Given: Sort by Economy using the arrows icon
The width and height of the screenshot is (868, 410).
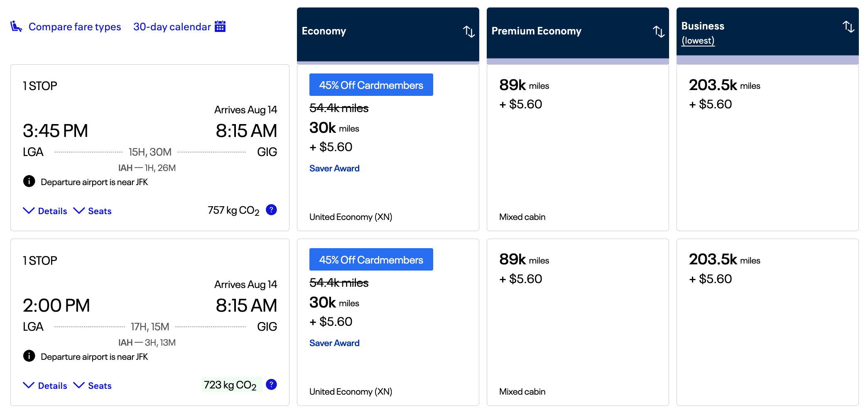Looking at the screenshot, I should pos(469,32).
